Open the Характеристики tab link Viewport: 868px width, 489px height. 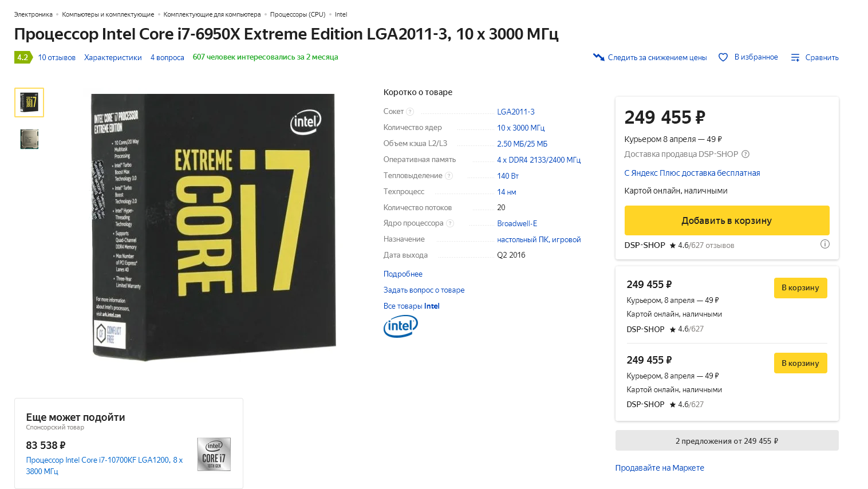(x=113, y=57)
